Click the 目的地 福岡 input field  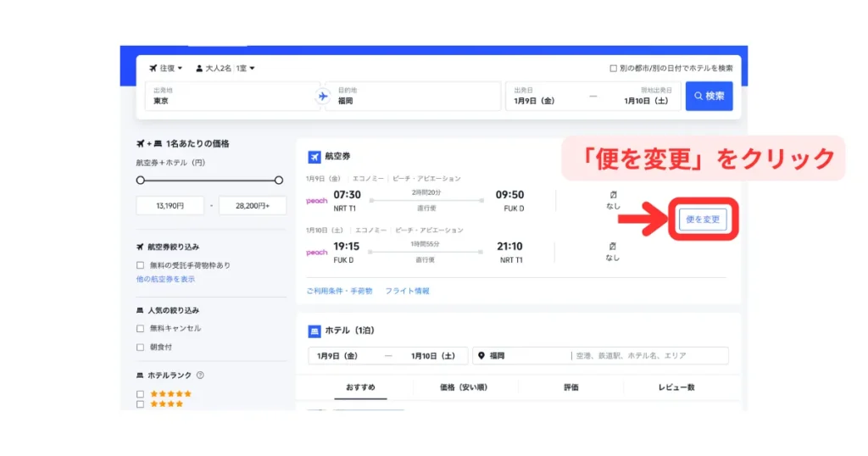click(411, 96)
